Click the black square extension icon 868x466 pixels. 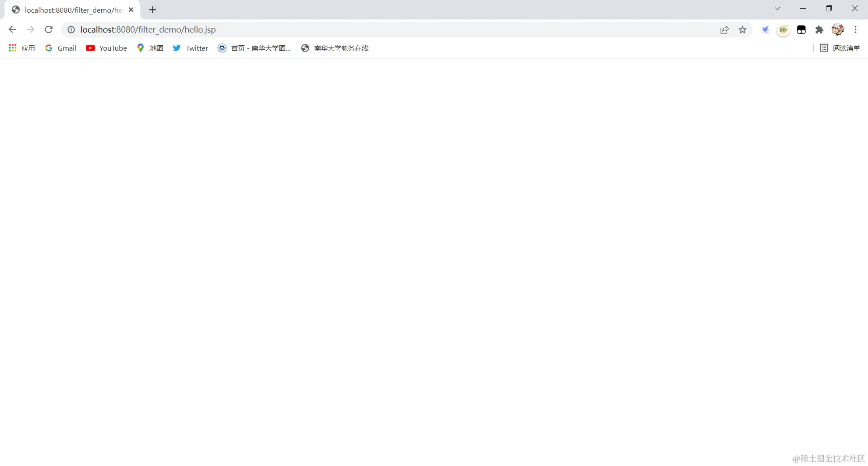(x=802, y=29)
